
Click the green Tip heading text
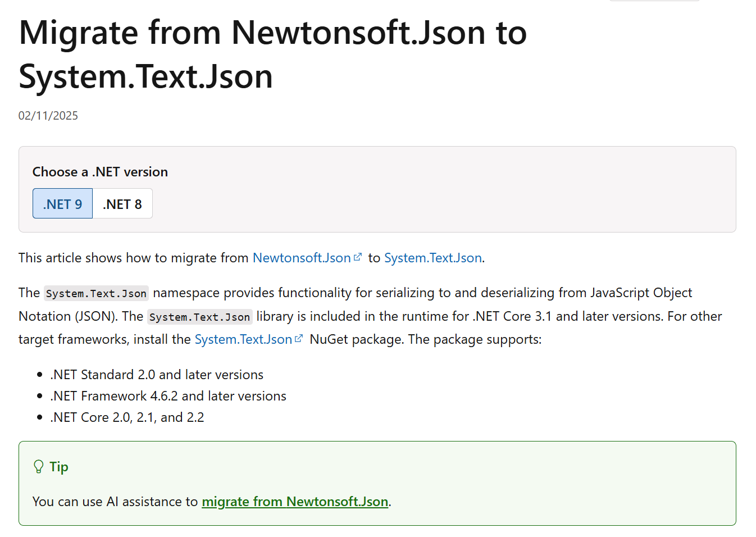[59, 467]
